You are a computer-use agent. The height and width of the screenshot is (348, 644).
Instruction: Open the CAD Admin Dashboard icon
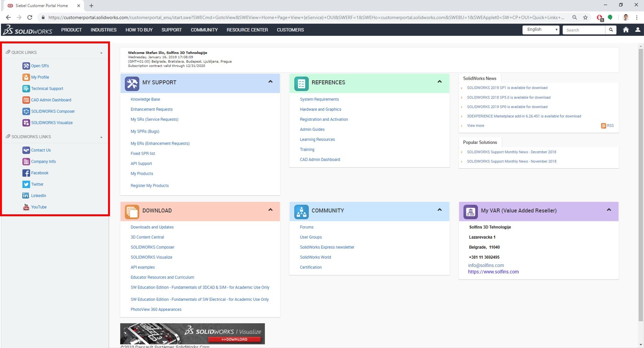click(26, 100)
